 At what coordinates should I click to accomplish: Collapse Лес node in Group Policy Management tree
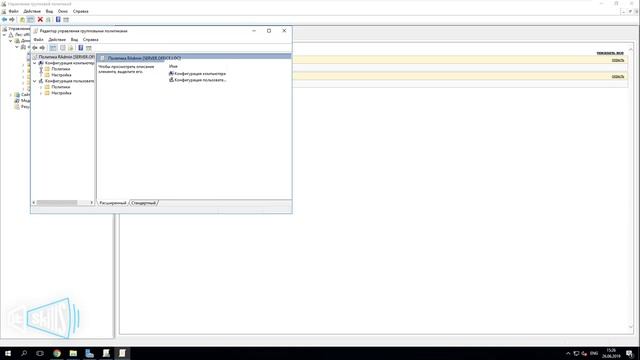click(x=4, y=35)
